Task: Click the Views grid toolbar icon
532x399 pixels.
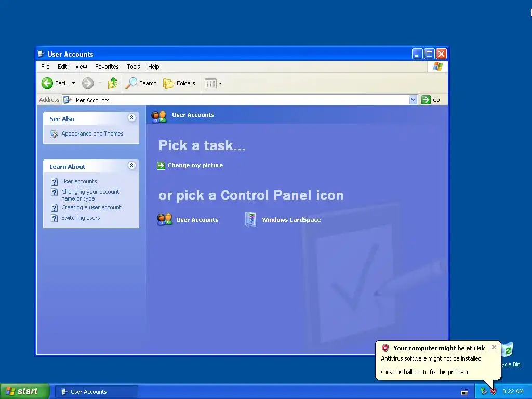Action: [210, 84]
